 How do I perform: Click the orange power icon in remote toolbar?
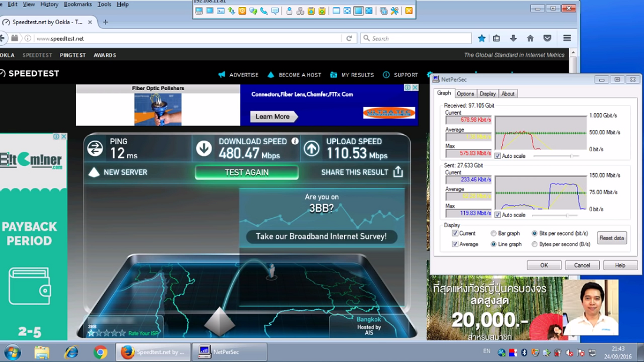[242, 11]
